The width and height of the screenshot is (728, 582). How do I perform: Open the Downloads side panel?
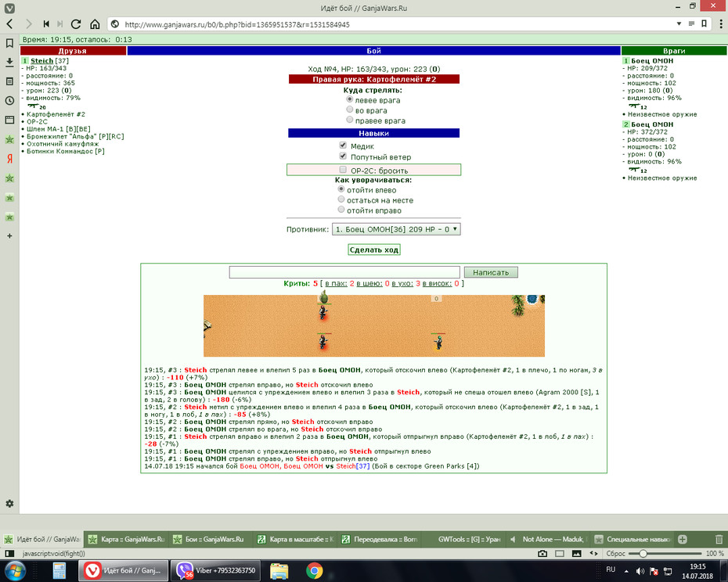pyautogui.click(x=9, y=63)
